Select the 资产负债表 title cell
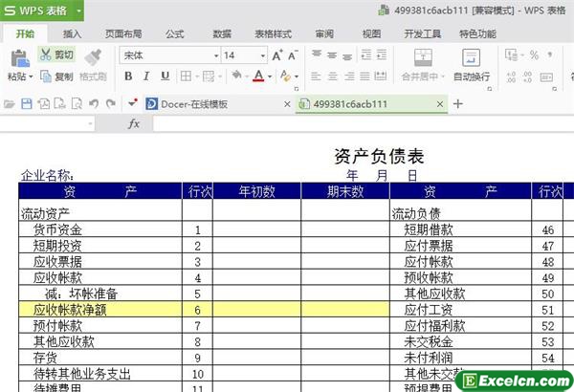 pyautogui.click(x=379, y=156)
